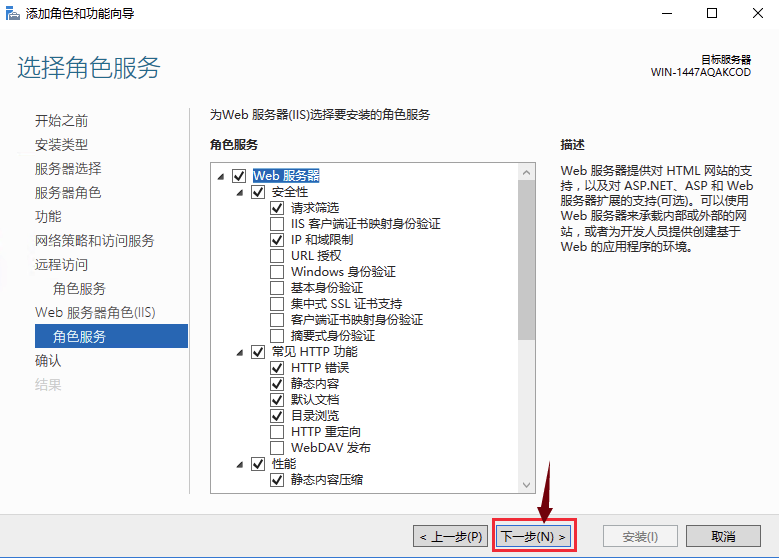Collapse the 安全性 tree node
This screenshot has height=558, width=779.
pos(240,192)
